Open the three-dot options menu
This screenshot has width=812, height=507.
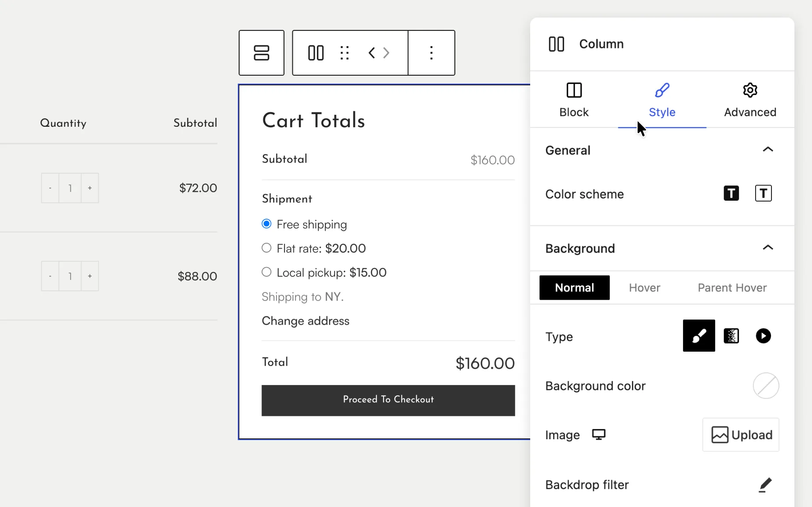432,53
